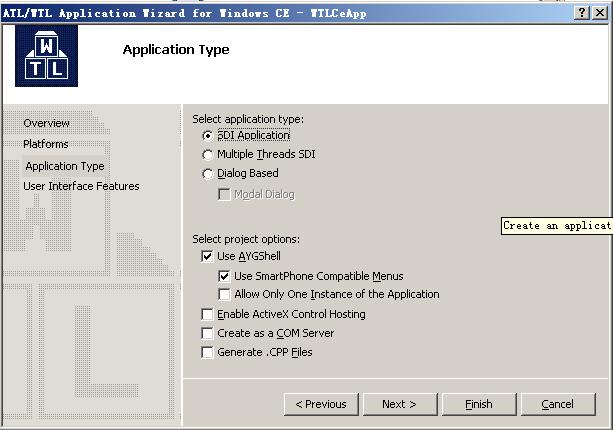Click the wizard title bar text
Image resolution: width=613 pixels, height=430 pixels.
click(185, 13)
